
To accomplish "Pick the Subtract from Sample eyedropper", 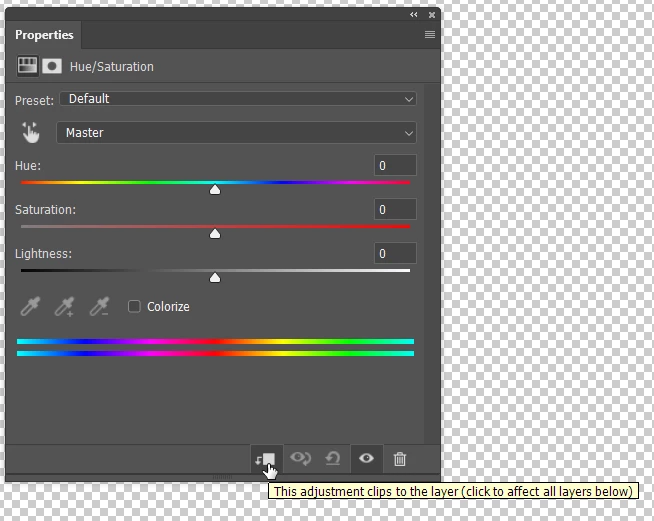I will pyautogui.click(x=99, y=306).
